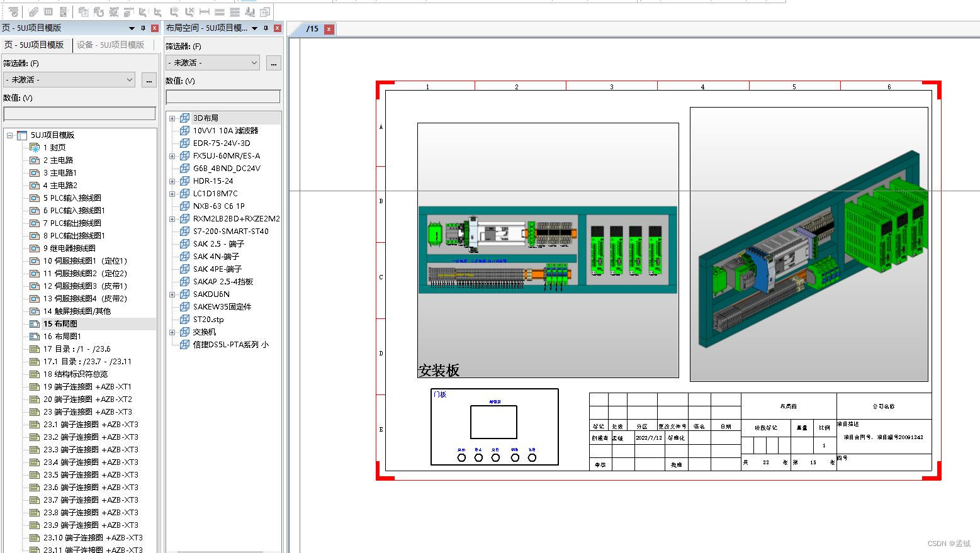The width and height of the screenshot is (980, 553).
Task: Click the table page icon beside 18 结构标识符总览
Action: [x=35, y=374]
